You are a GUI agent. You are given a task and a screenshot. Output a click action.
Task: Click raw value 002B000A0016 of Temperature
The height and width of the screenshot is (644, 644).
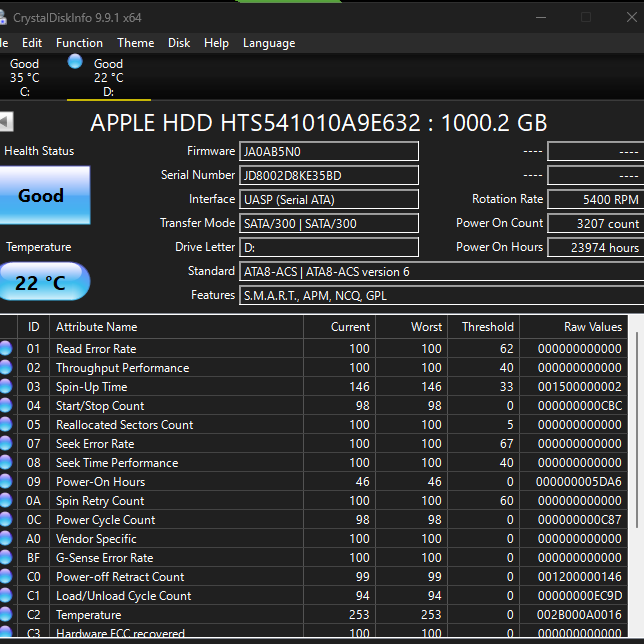pyautogui.click(x=579, y=615)
